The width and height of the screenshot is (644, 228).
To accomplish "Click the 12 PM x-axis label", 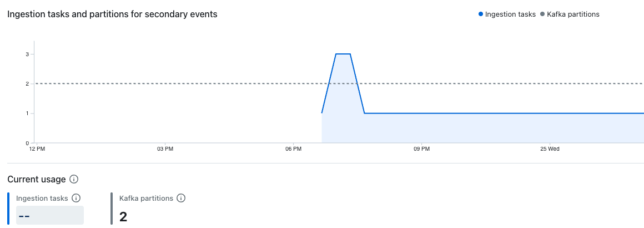I will point(37,149).
